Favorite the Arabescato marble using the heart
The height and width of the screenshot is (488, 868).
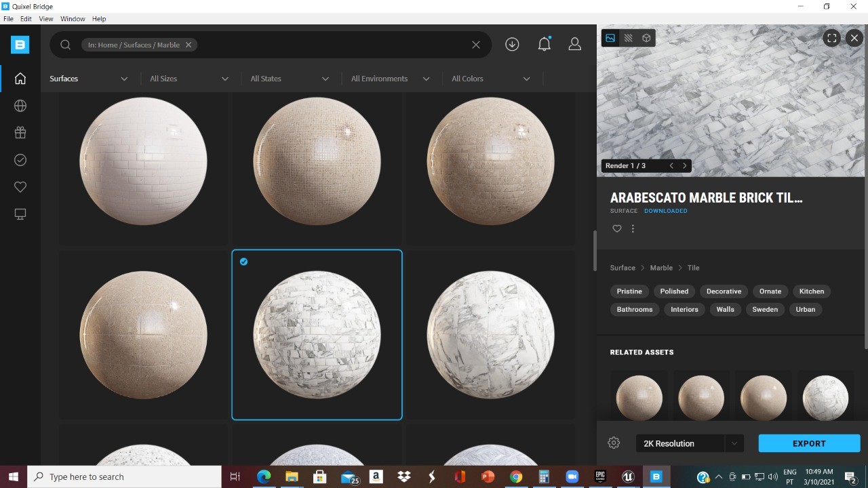coord(616,228)
